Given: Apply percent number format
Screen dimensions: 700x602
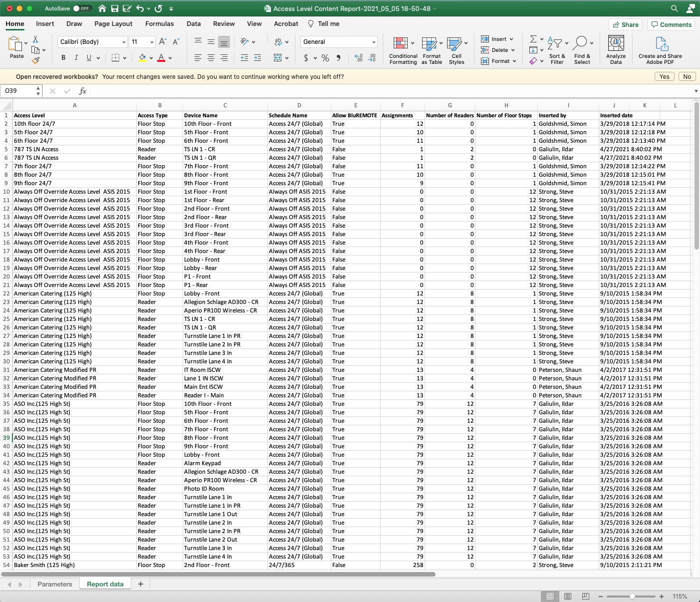Looking at the screenshot, I should click(325, 58).
